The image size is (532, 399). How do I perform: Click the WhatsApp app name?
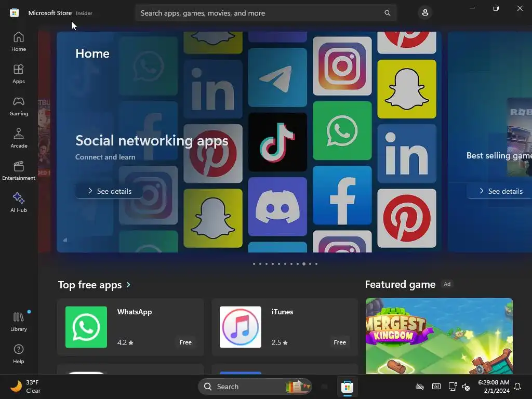135,312
